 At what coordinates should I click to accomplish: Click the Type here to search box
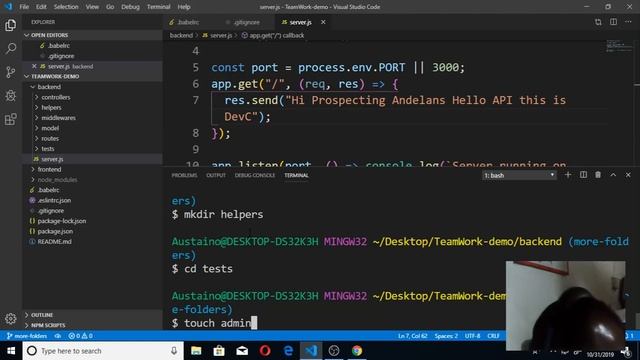click(x=103, y=351)
